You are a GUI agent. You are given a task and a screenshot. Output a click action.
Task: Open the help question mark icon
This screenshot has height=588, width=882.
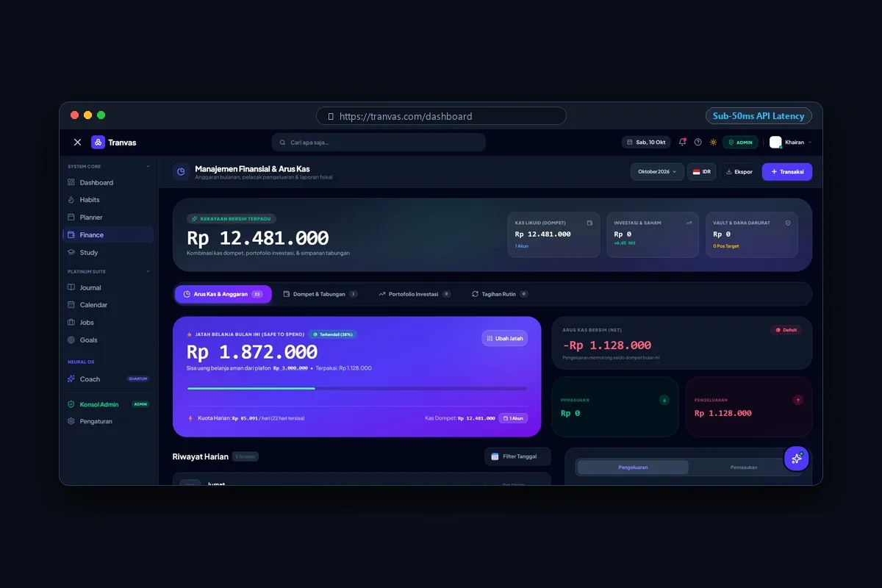[x=698, y=142]
